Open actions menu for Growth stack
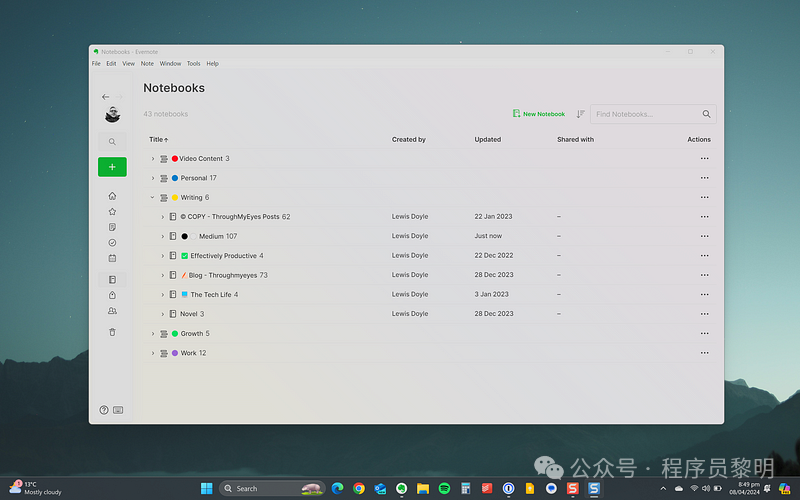 (704, 333)
